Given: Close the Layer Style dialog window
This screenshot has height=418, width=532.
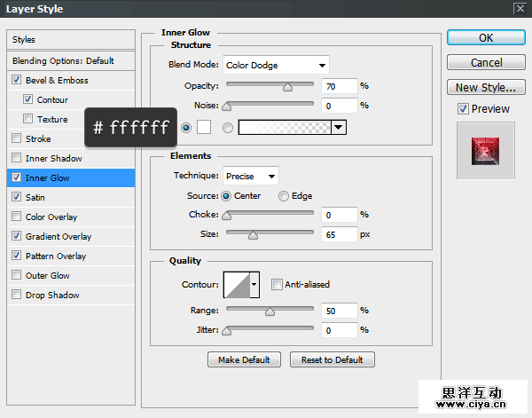Looking at the screenshot, I should coord(519,8).
